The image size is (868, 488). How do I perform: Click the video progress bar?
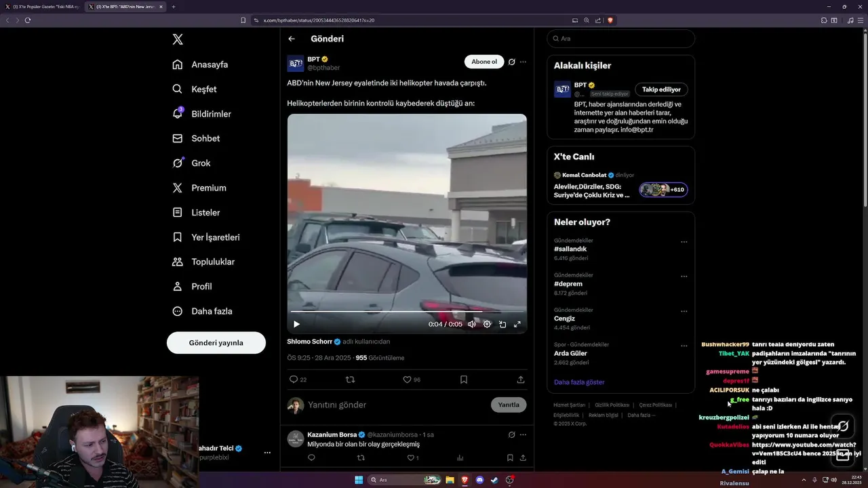coord(406,311)
